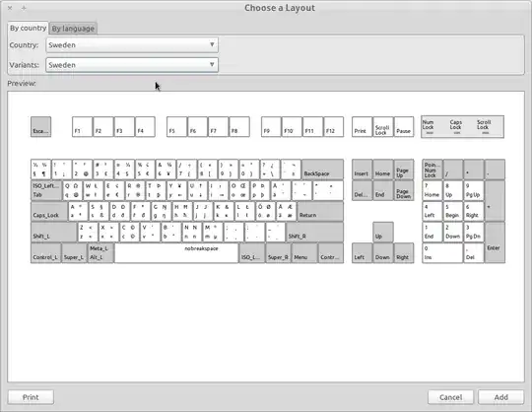Click the Preview label text
Image resolution: width=532 pixels, height=412 pixels.
coord(22,83)
